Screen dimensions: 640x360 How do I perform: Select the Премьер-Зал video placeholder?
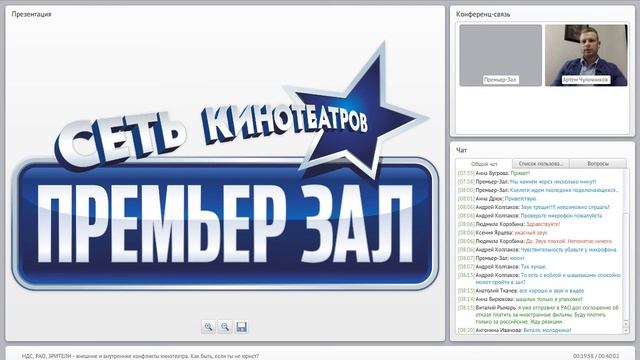(500, 55)
